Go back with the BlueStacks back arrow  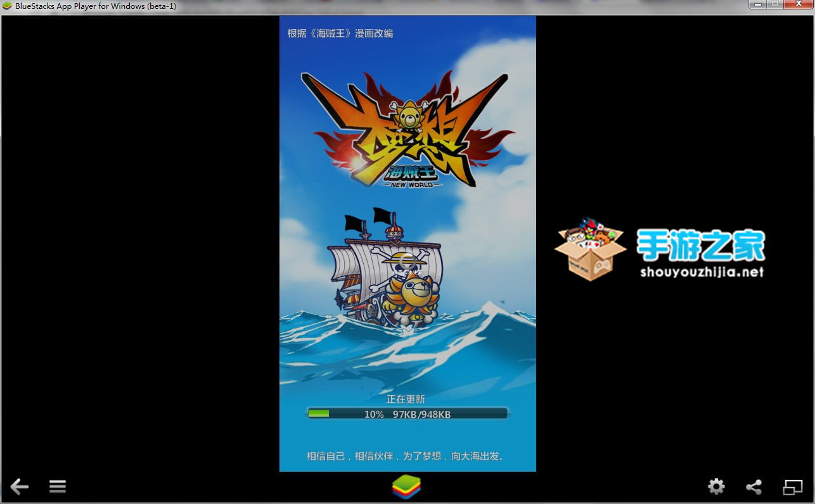20,486
